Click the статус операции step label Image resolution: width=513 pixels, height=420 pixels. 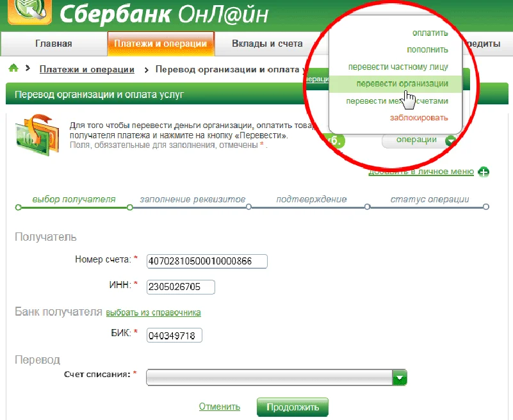[x=430, y=199]
